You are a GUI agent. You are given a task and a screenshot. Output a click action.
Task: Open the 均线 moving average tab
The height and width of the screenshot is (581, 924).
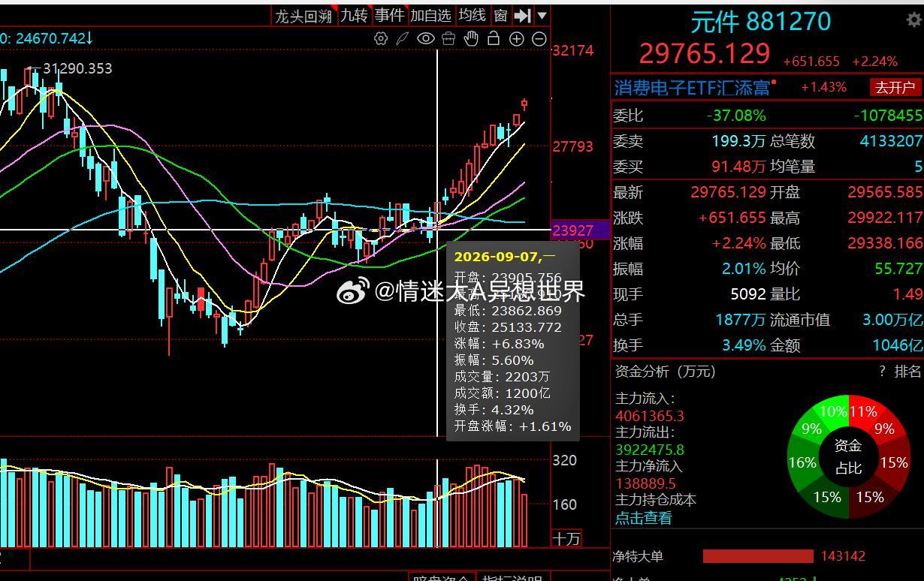tap(473, 16)
